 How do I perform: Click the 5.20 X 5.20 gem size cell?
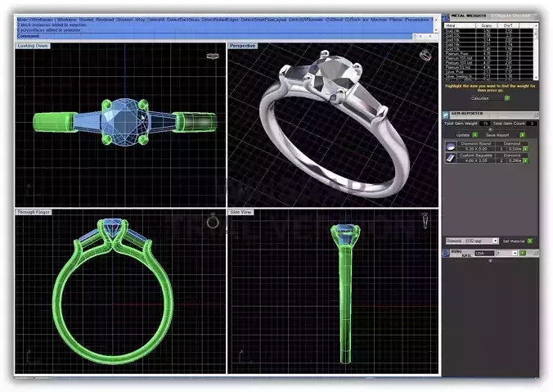tap(476, 149)
